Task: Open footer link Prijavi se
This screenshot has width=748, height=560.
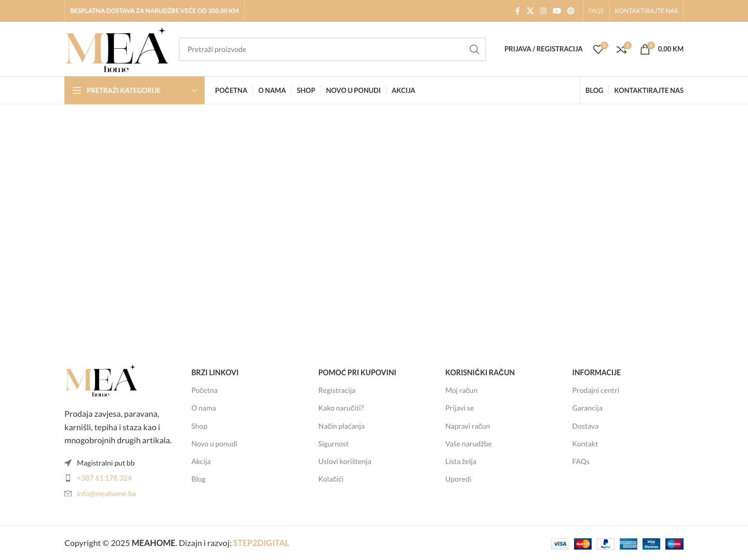Action: tap(460, 408)
